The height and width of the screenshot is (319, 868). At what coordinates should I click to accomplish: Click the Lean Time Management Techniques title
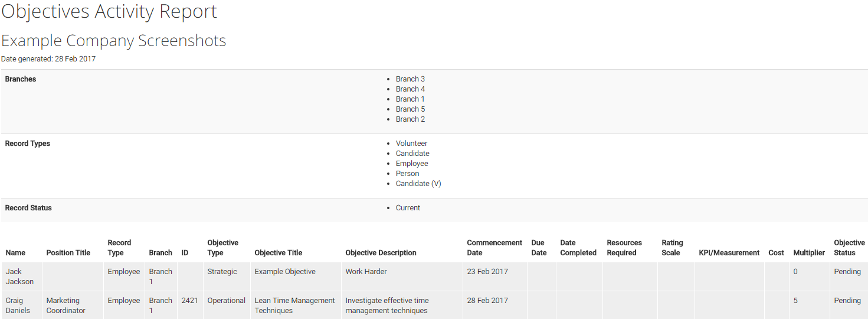point(295,305)
